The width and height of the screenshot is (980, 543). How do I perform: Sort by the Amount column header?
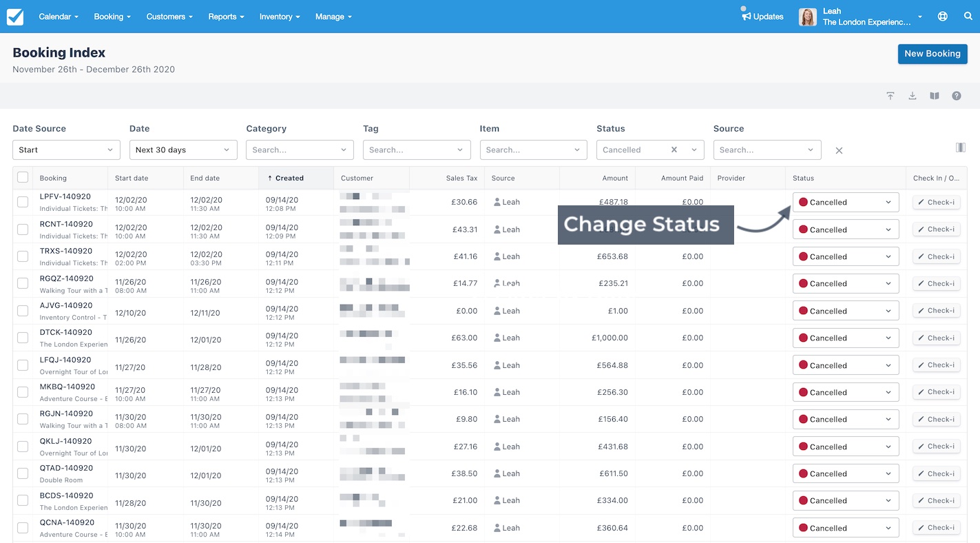tap(597, 178)
